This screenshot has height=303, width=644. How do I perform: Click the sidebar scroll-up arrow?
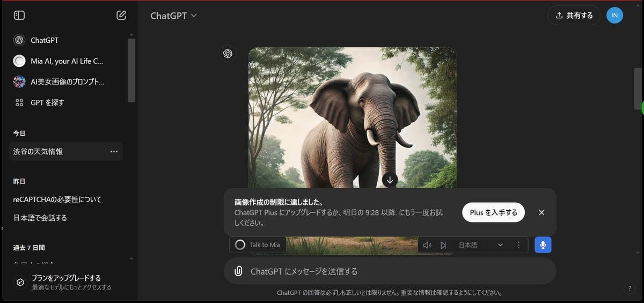point(131,34)
